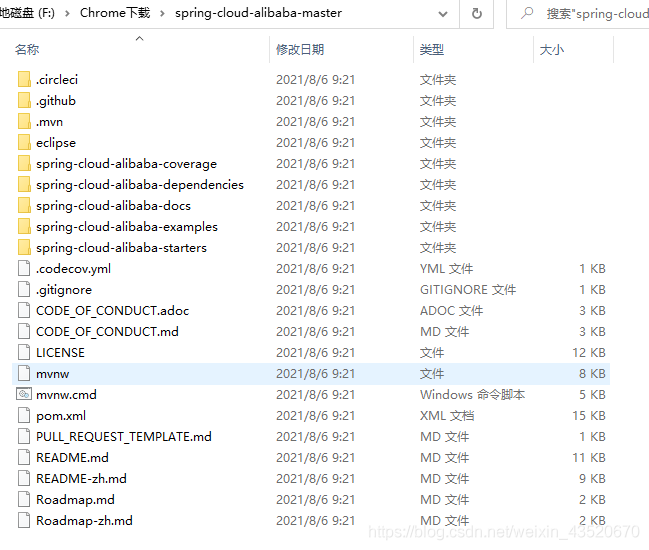The height and width of the screenshot is (550, 649).
Task: Sort by the 修改日期 column header
Action: tap(300, 50)
